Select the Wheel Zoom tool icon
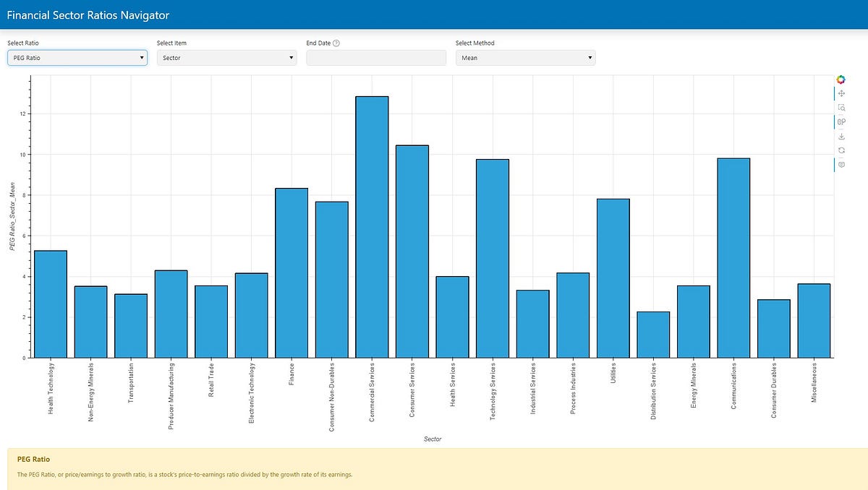Viewport: 868px width, 490px height. tap(841, 121)
